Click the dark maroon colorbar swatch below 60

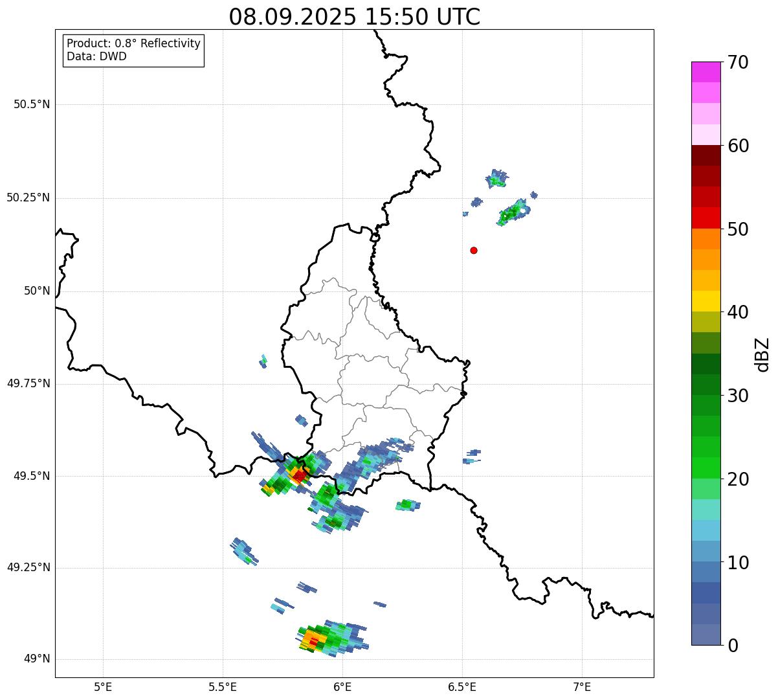coord(706,155)
